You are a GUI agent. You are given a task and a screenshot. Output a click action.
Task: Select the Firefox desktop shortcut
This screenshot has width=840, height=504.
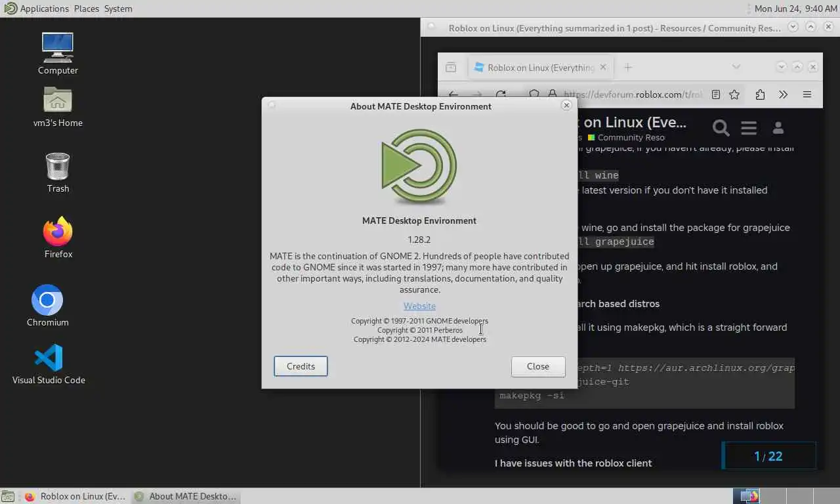[x=58, y=238]
